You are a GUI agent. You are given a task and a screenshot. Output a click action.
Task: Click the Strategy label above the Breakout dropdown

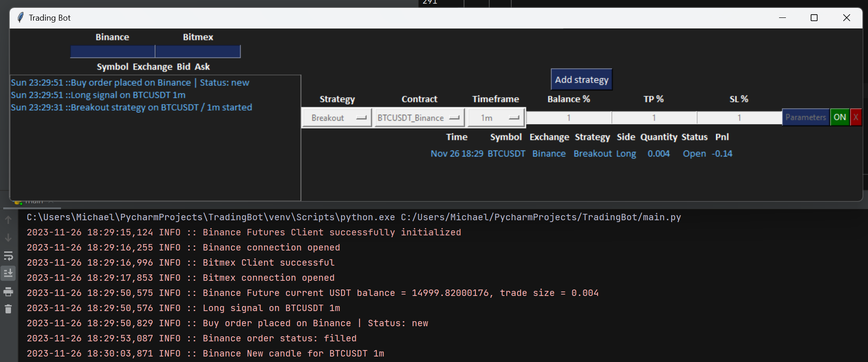click(337, 99)
